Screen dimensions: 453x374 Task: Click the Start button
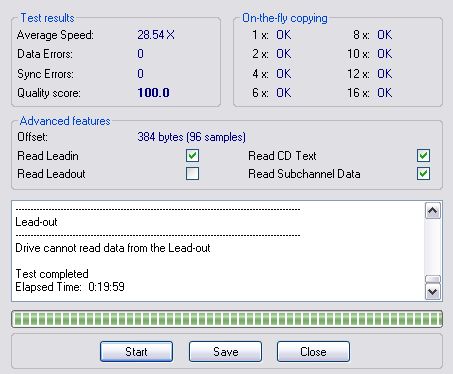click(x=136, y=351)
